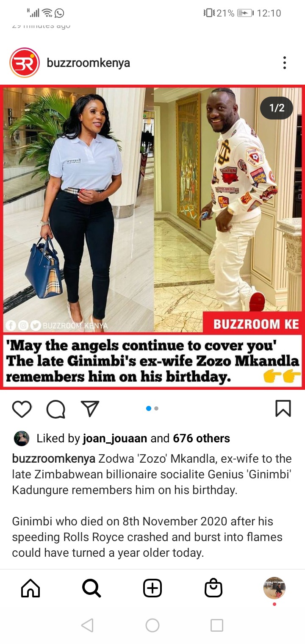
Task: Open the Search tab magnifier icon
Action: [91, 588]
